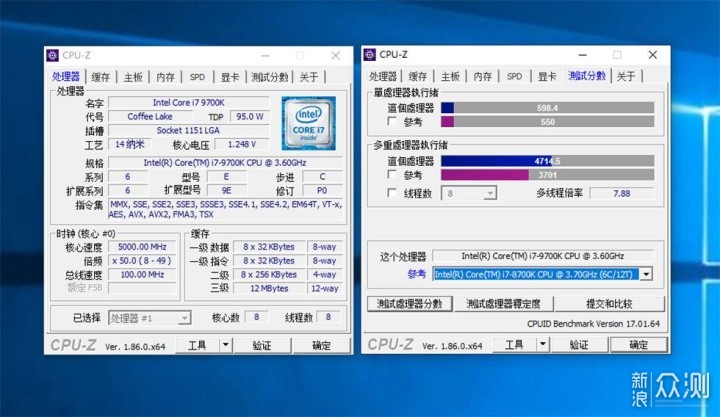Click the 这个处理器 name field in right window
This screenshot has height=417, width=720.
(543, 256)
